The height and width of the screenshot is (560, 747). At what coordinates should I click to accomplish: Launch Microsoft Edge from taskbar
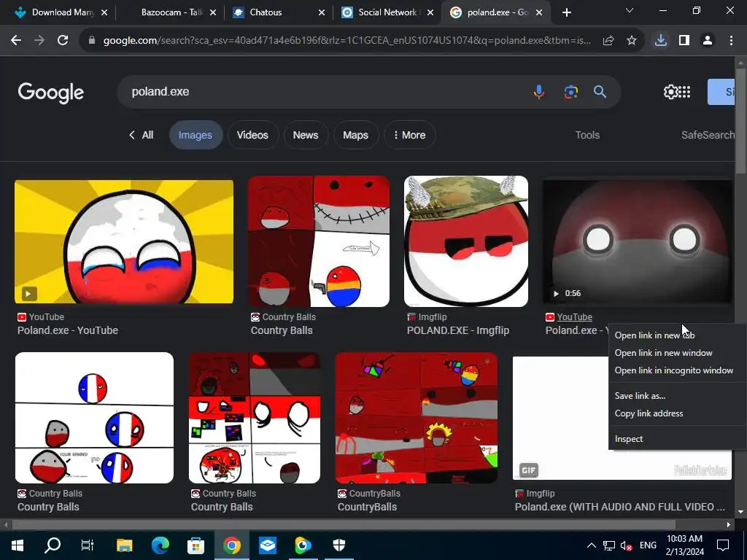160,545
